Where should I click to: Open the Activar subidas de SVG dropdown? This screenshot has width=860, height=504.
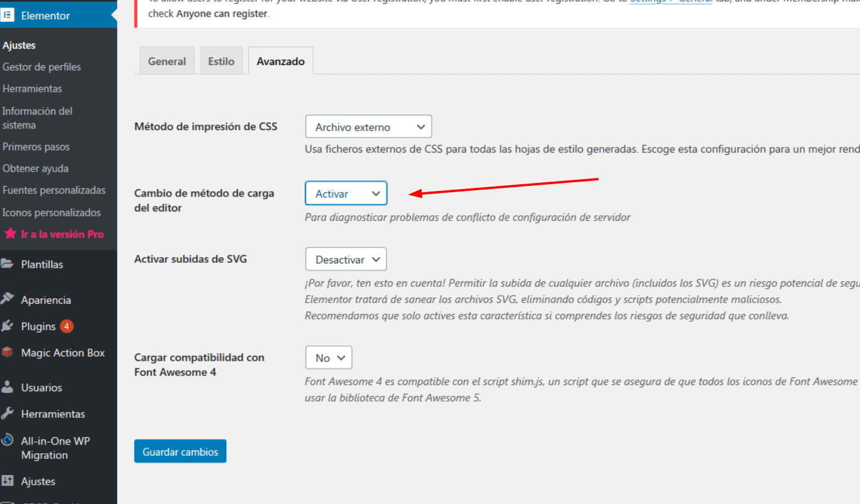(346, 259)
